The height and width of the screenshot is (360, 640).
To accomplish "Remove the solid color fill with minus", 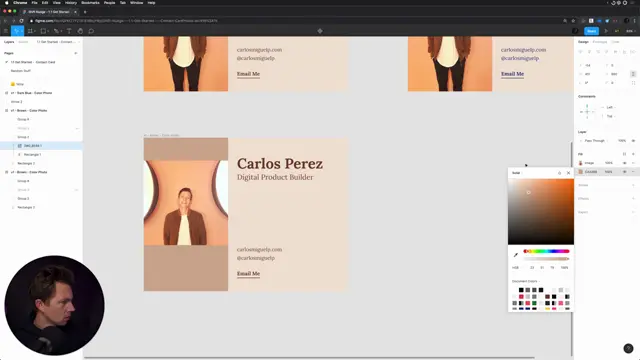I will point(633,172).
